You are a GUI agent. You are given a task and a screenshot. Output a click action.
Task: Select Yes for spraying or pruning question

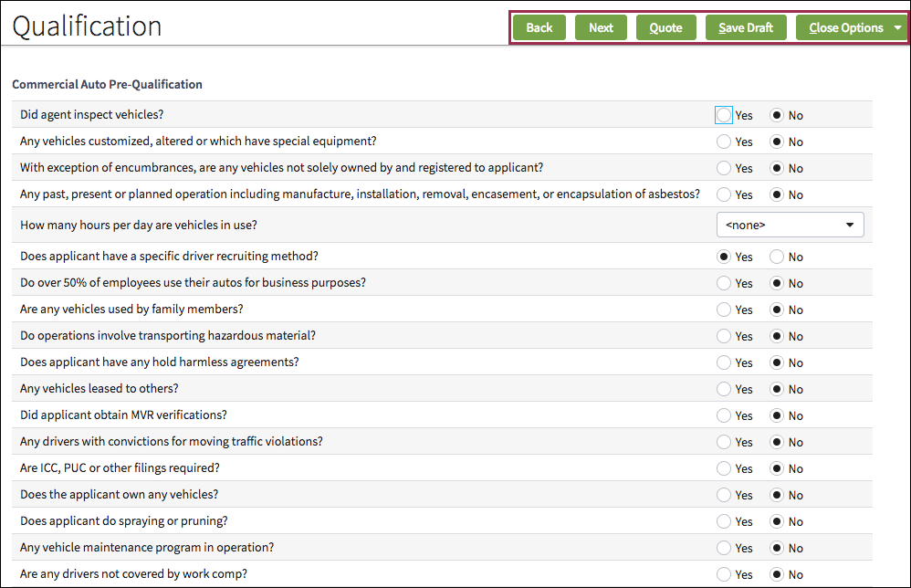[x=722, y=520]
